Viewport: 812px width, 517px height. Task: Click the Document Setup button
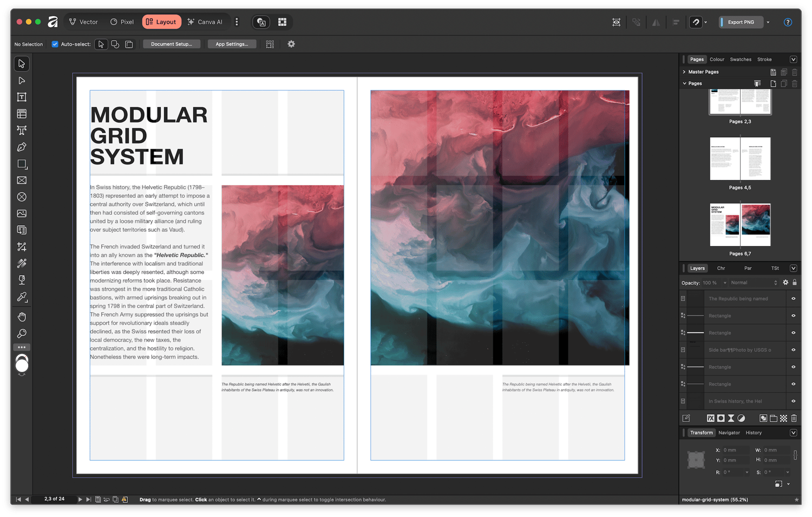(172, 44)
